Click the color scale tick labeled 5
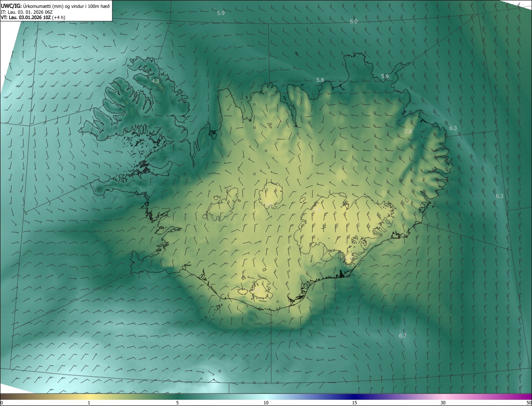Image resolution: width=532 pixels, height=406 pixels. [x=177, y=403]
